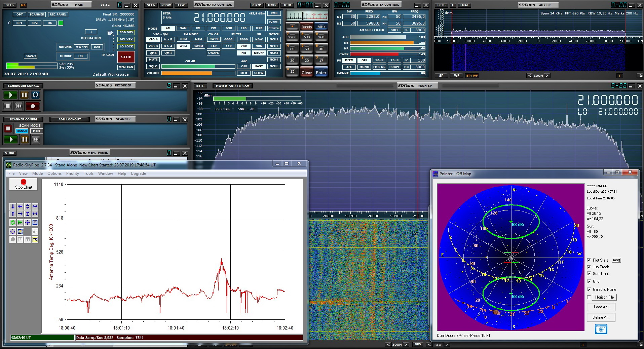The image size is (644, 349).
Task: Click the PWR & SNR TO CSV button
Action: point(232,86)
